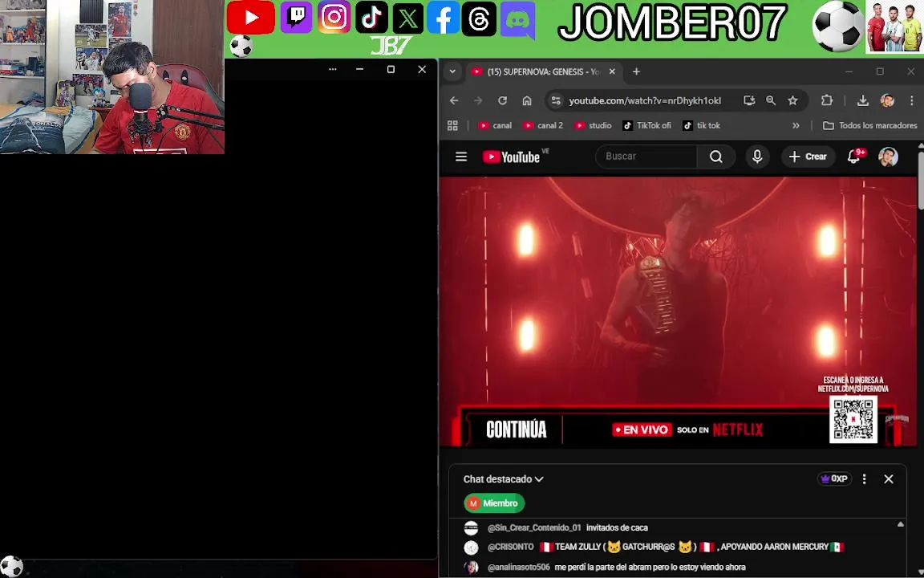924x578 pixels.
Task: Click the Discord icon in the banner
Action: [517, 21]
